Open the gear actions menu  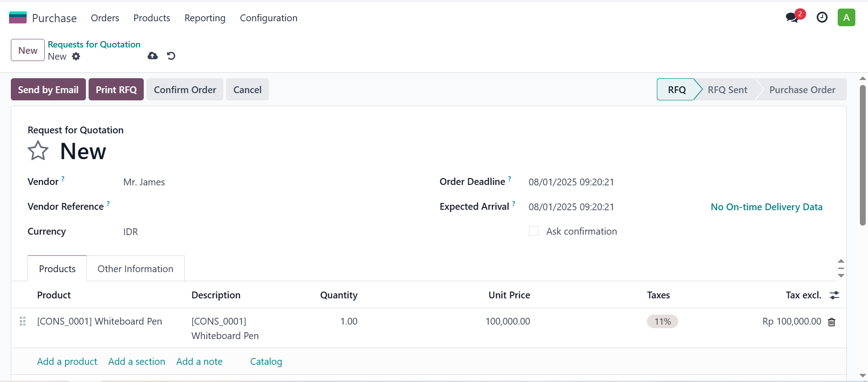pyautogui.click(x=76, y=57)
